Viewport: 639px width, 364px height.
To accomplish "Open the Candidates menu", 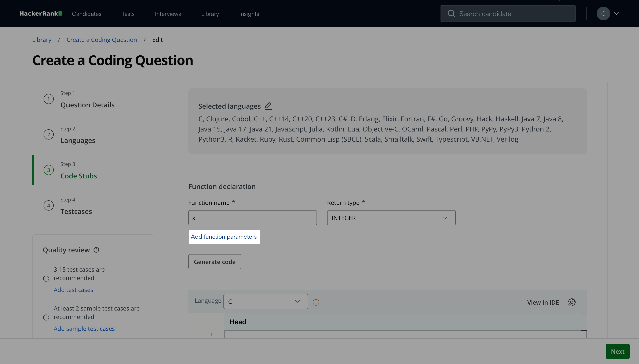I will tap(87, 14).
